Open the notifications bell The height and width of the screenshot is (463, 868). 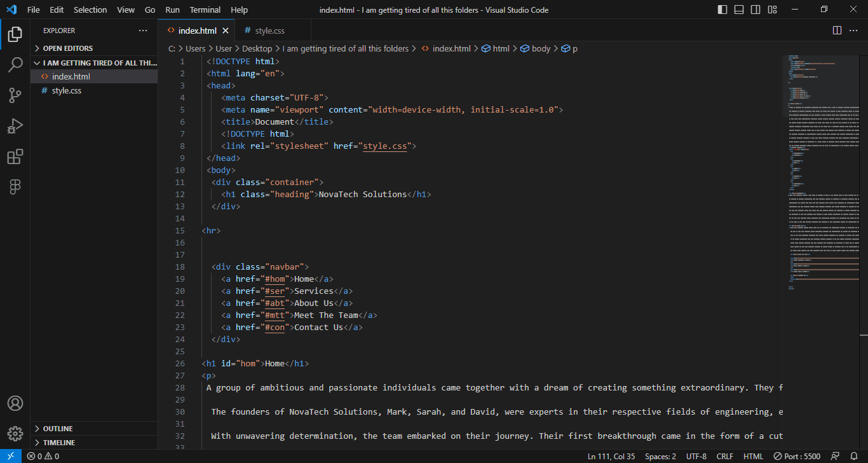(x=854, y=456)
